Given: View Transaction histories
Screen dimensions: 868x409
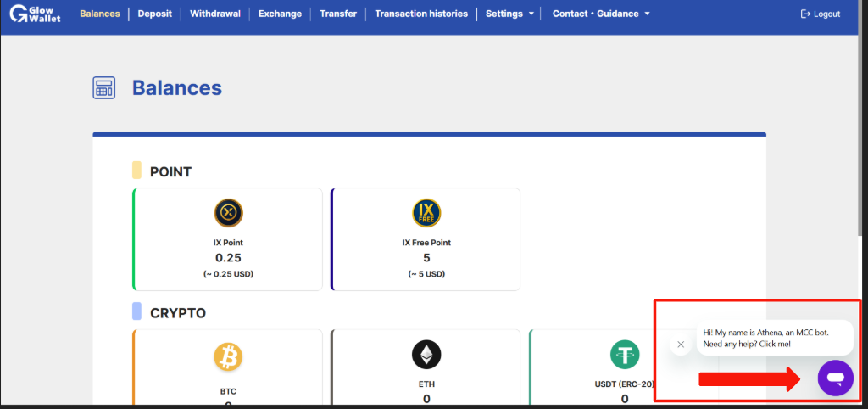Looking at the screenshot, I should pyautogui.click(x=420, y=14).
